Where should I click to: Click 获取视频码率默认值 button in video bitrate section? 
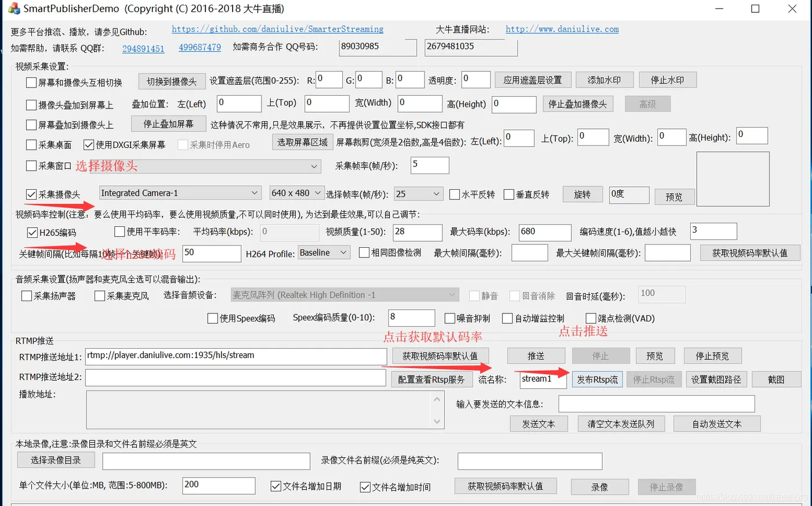point(750,253)
